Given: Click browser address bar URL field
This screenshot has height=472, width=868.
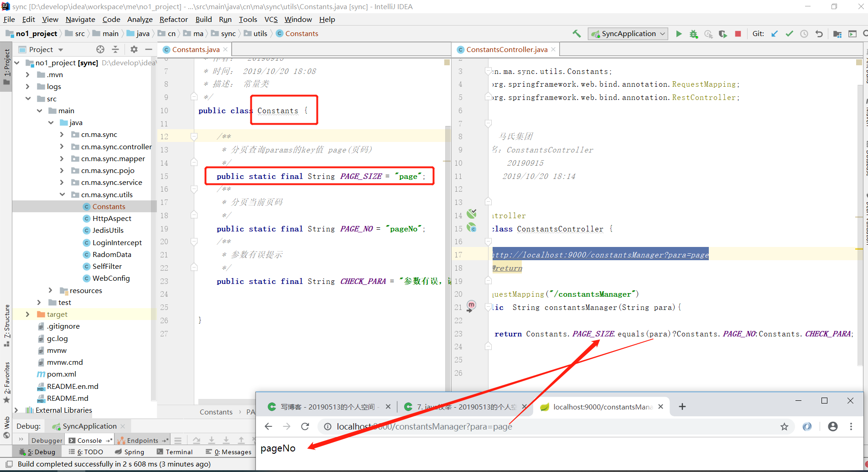Looking at the screenshot, I should click(555, 426).
